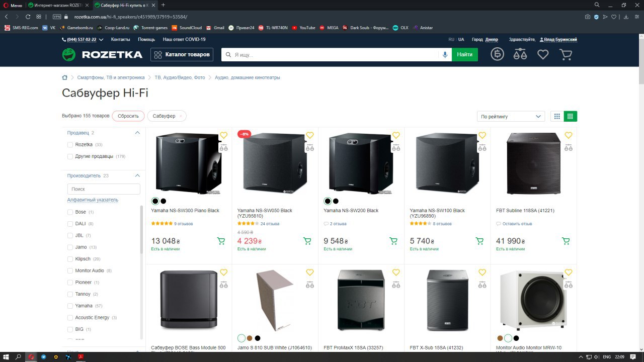Image resolution: width=644 pixels, height=362 pixels.
Task: Add Yamaha NS-SW100 to comparison
Action: tap(482, 147)
